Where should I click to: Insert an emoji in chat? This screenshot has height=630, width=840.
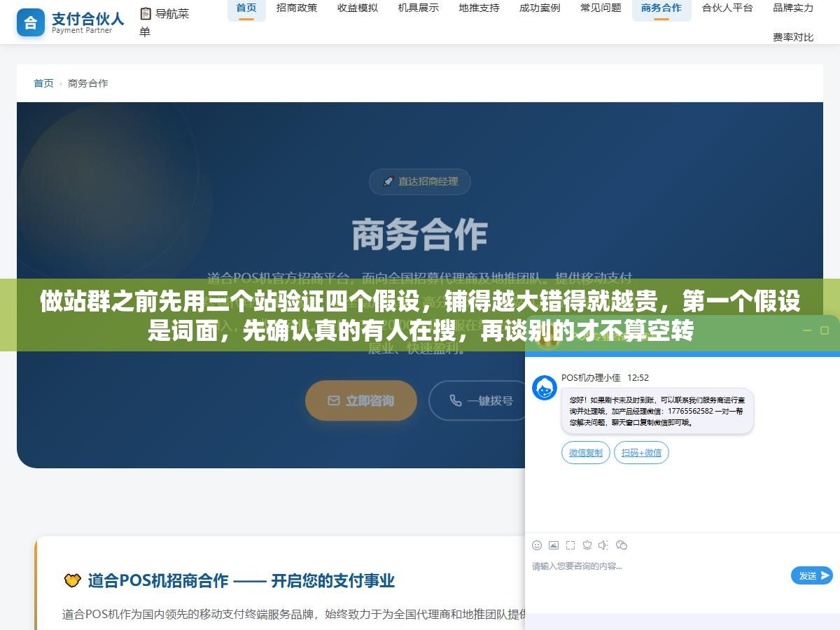537,545
